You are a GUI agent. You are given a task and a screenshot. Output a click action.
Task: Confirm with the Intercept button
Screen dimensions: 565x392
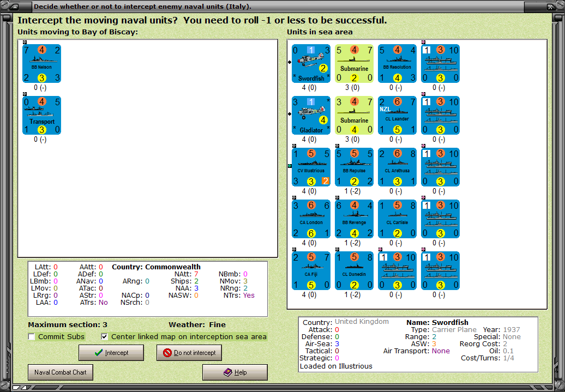(x=111, y=353)
